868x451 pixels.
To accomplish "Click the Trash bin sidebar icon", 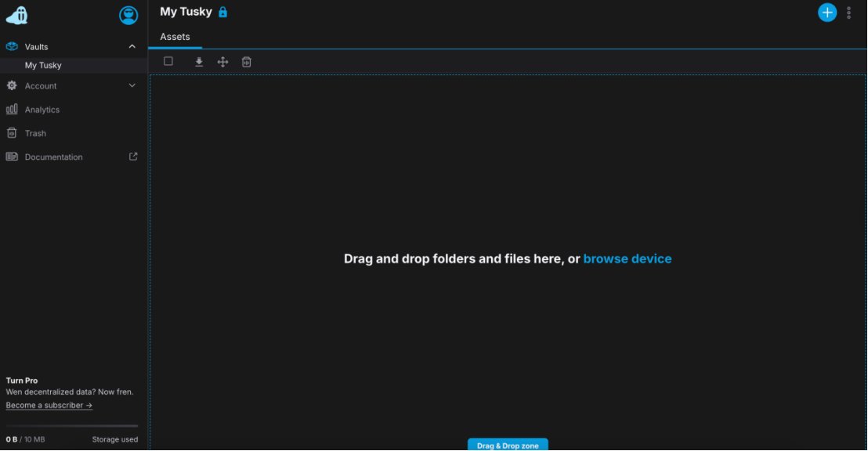I will (x=12, y=133).
